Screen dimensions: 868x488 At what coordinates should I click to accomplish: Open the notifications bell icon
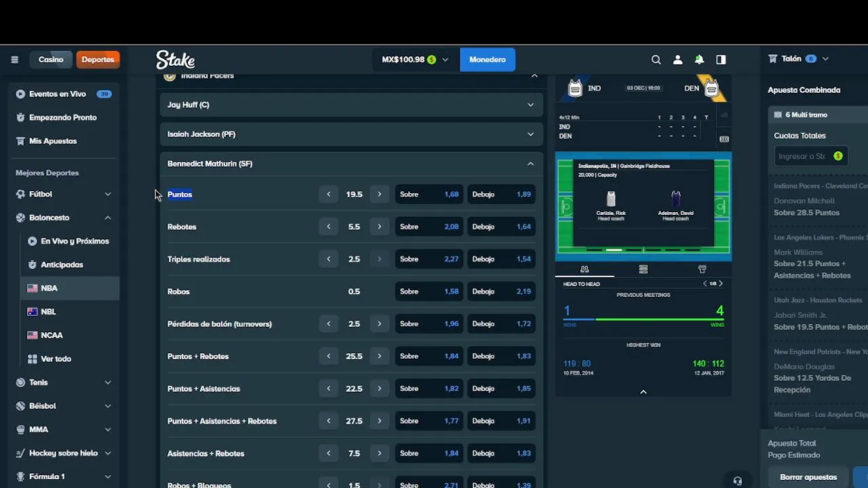pos(699,60)
